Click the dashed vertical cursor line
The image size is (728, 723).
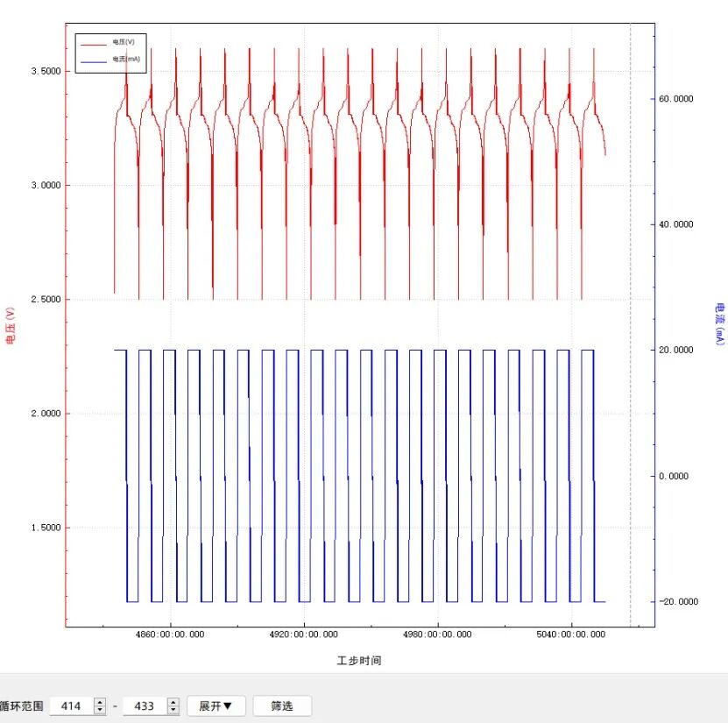(631, 263)
